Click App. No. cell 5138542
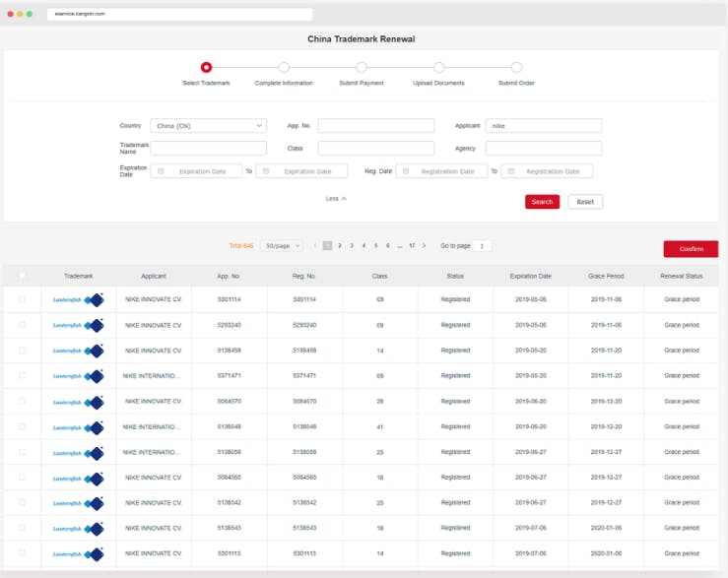 [230, 502]
